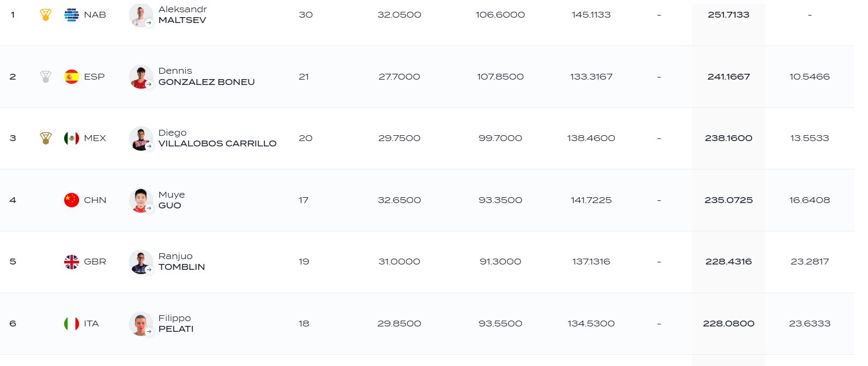Open Filippo PELATI's name link

click(176, 324)
